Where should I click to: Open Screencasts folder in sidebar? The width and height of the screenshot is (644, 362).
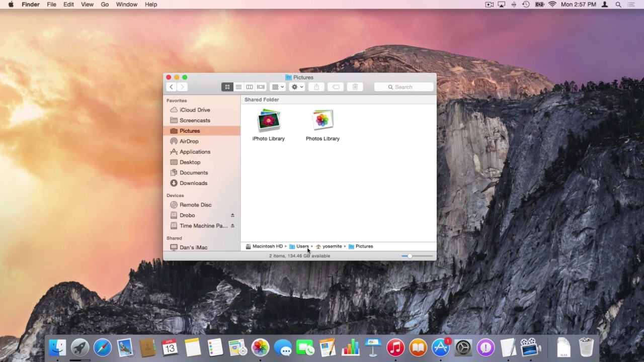pos(201,121)
